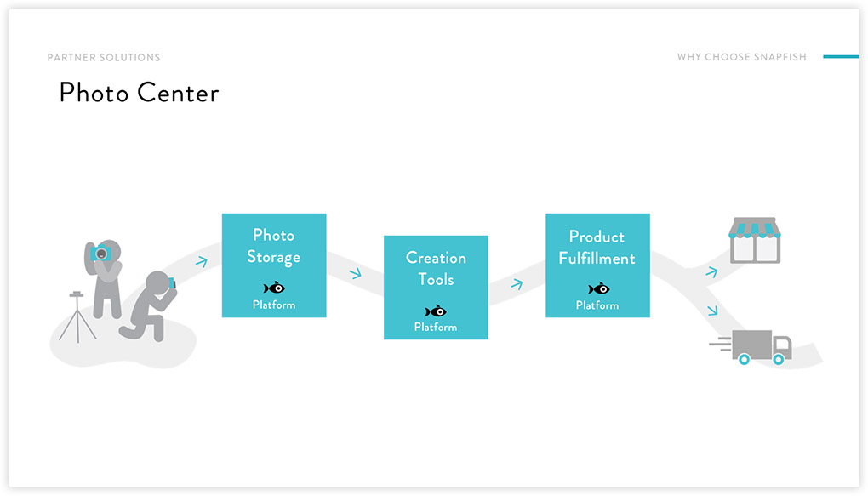Image resolution: width=868 pixels, height=496 pixels.
Task: Click the WHY CHOOSE SNAPFISH label
Action: (742, 57)
